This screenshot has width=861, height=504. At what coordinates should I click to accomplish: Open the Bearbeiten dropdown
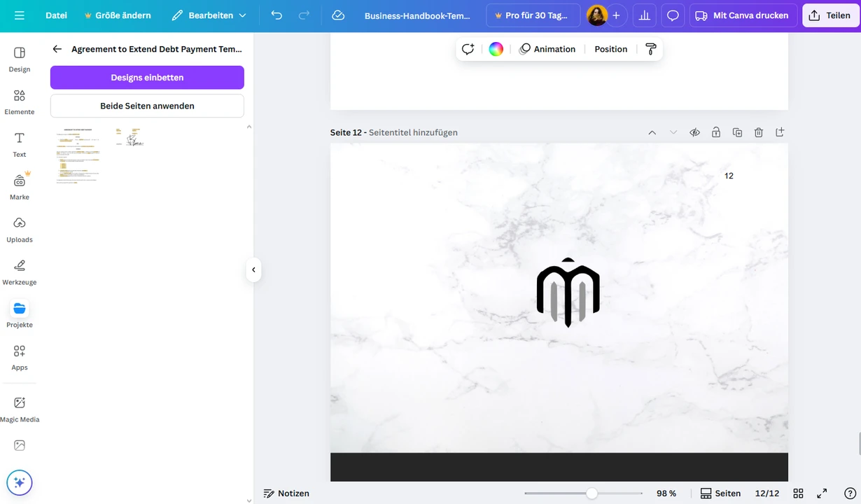(209, 15)
